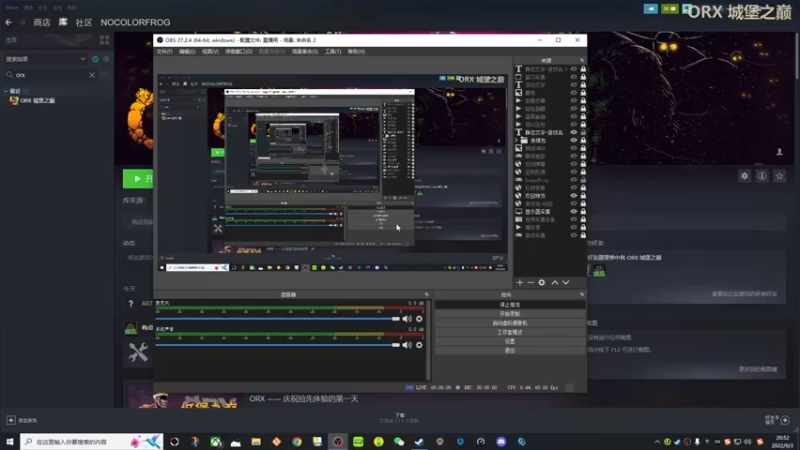
Task: Detach the mixer dock with its corner icon
Action: pyautogui.click(x=427, y=294)
